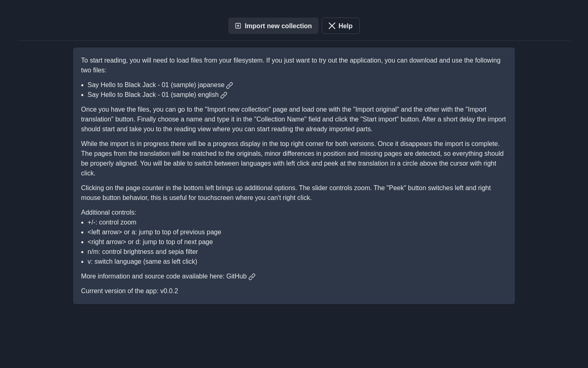The height and width of the screenshot is (368, 588).
Task: Click the 'v: switch language' list item
Action: [142, 262]
